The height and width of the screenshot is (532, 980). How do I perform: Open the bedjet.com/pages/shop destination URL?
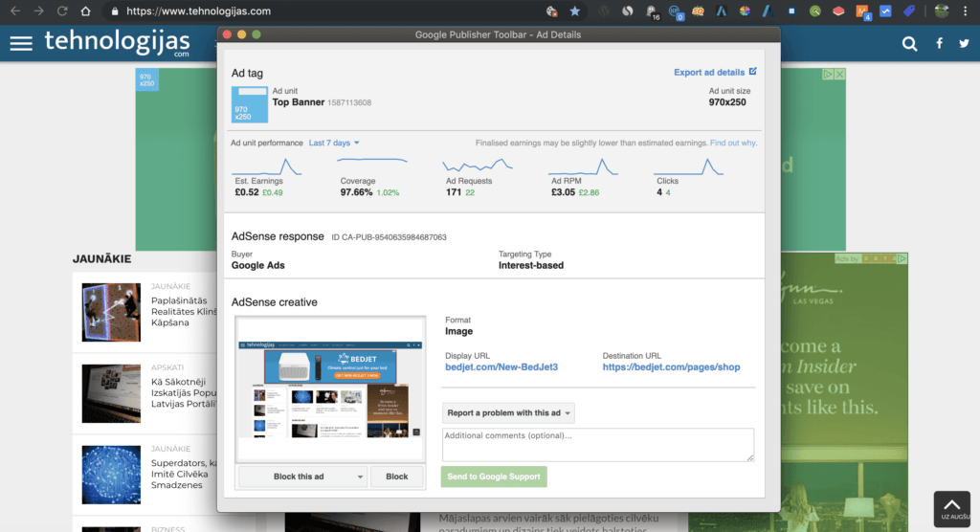(x=671, y=367)
